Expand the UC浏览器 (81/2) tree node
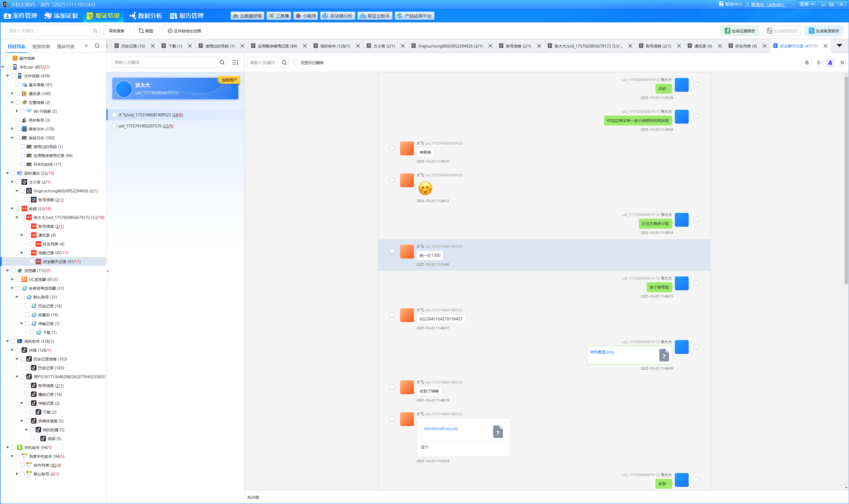This screenshot has width=849, height=504. (x=12, y=279)
